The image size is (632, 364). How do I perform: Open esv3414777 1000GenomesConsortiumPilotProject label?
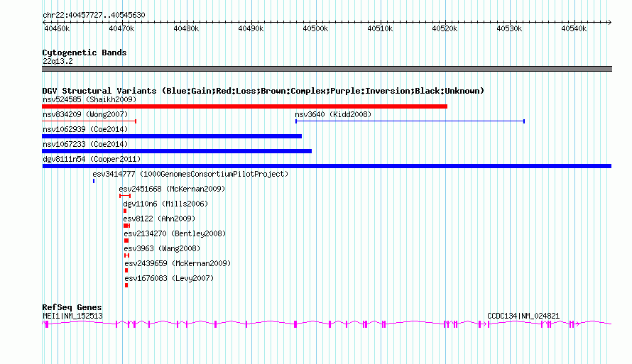190,174
